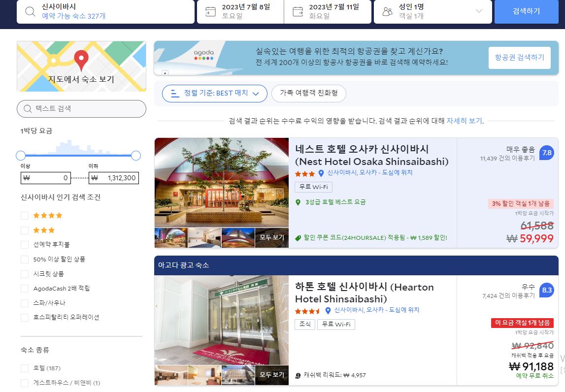Open Hearton 신사이바시, 오사카 location link
This screenshot has height=392, width=565.
pyautogui.click(x=377, y=310)
